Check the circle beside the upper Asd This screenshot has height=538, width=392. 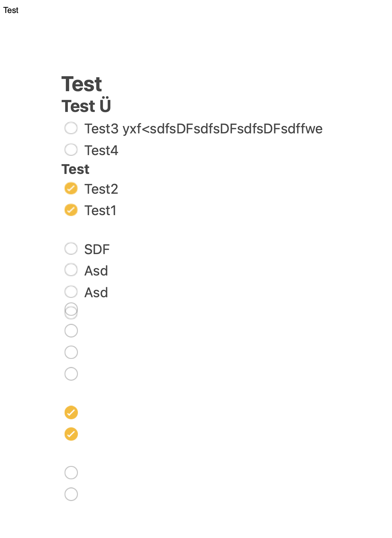pyautogui.click(x=71, y=270)
